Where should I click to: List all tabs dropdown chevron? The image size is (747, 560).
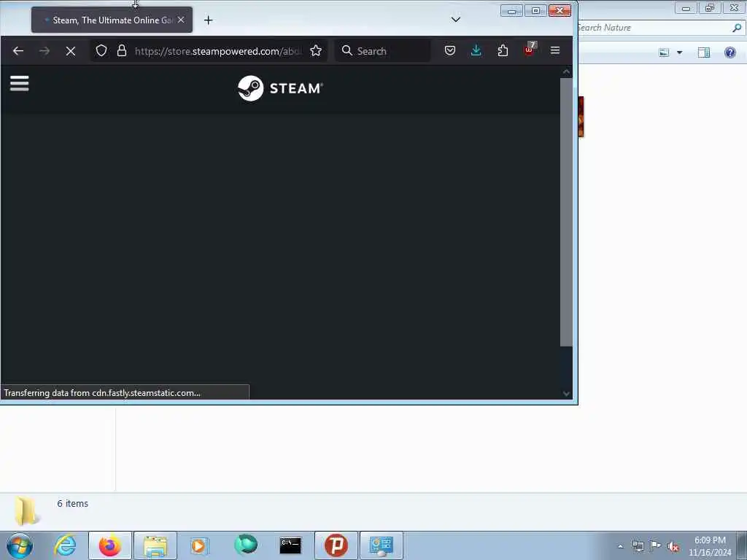(456, 20)
